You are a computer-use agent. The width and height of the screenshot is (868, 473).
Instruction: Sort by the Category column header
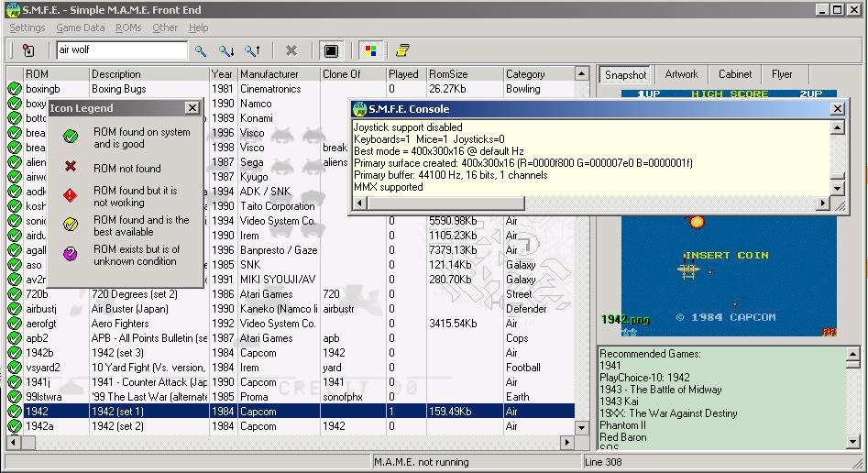pyautogui.click(x=539, y=73)
